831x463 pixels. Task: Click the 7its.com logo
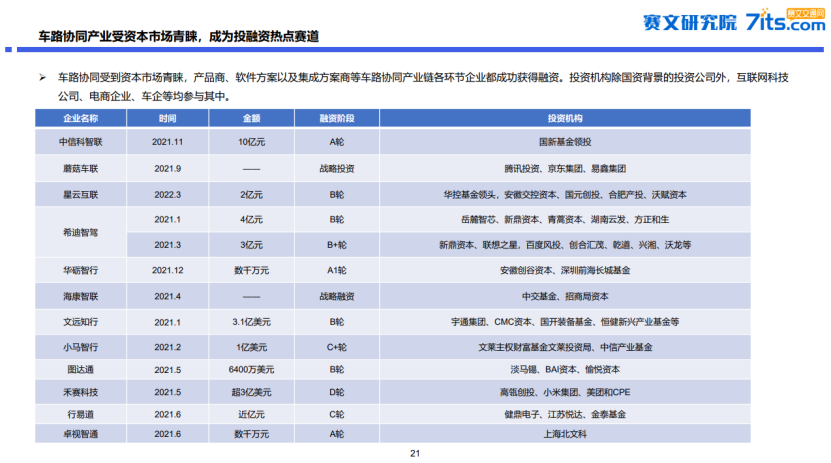click(x=785, y=20)
